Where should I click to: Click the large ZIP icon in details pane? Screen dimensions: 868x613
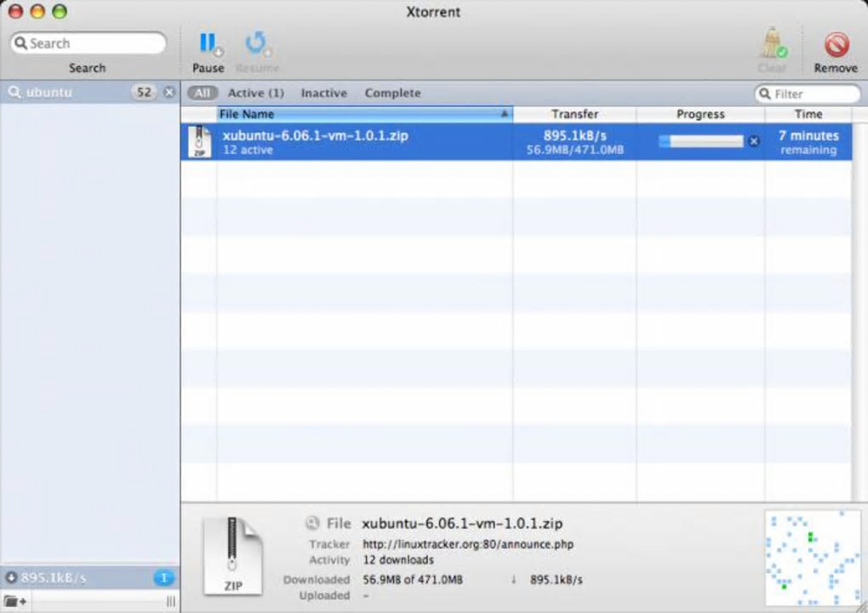click(232, 556)
